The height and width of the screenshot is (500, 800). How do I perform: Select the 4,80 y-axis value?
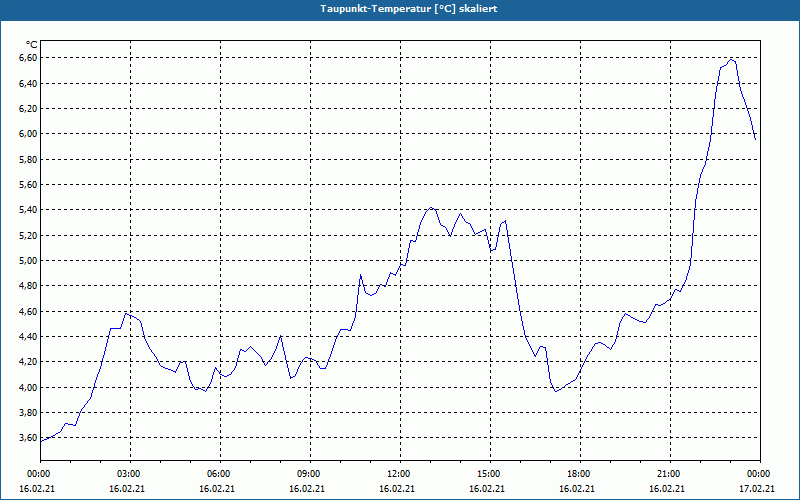tap(28, 286)
